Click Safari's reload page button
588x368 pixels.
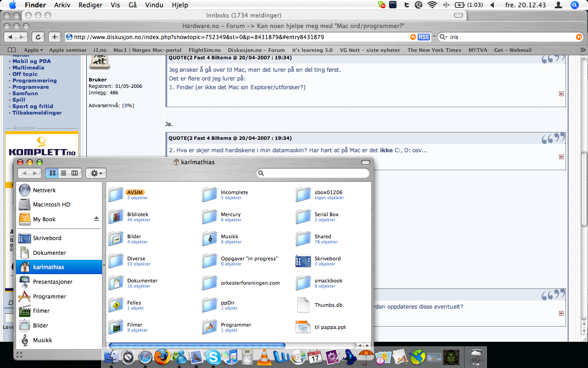tap(38, 37)
